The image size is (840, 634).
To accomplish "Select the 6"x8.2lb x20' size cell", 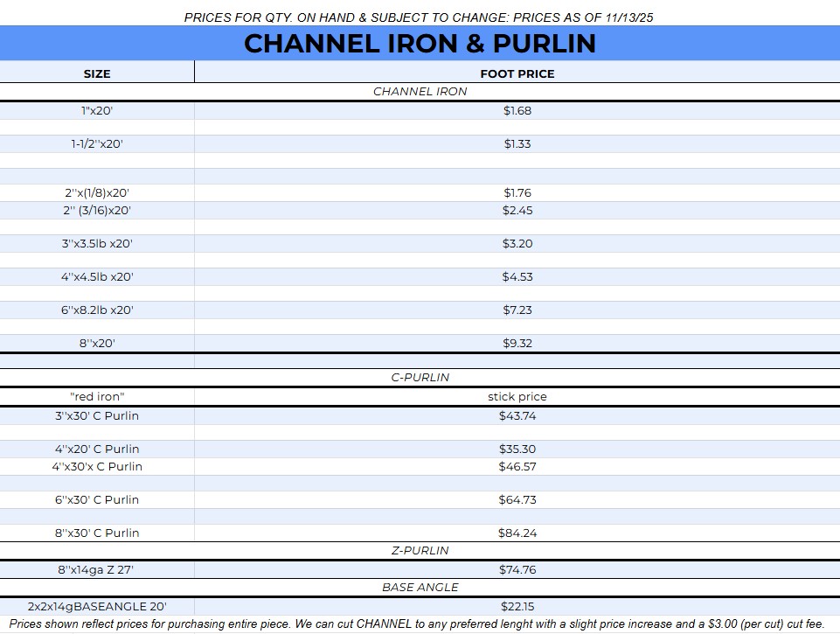I will click(x=97, y=310).
